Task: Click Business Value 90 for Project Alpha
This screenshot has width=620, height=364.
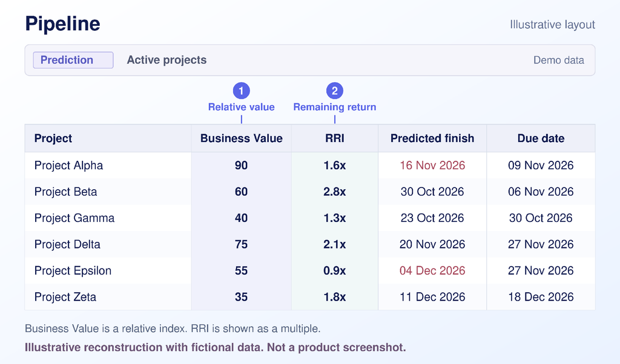Action: click(241, 166)
